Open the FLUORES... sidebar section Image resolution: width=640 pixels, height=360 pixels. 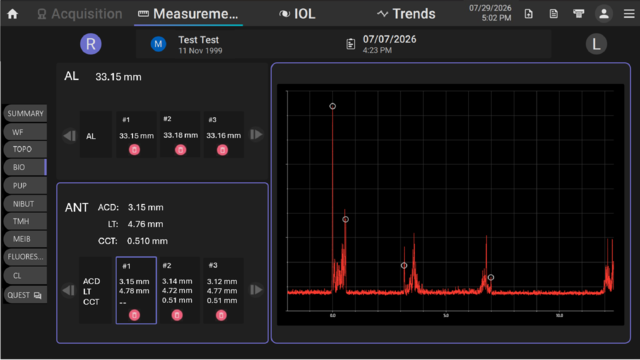click(25, 257)
